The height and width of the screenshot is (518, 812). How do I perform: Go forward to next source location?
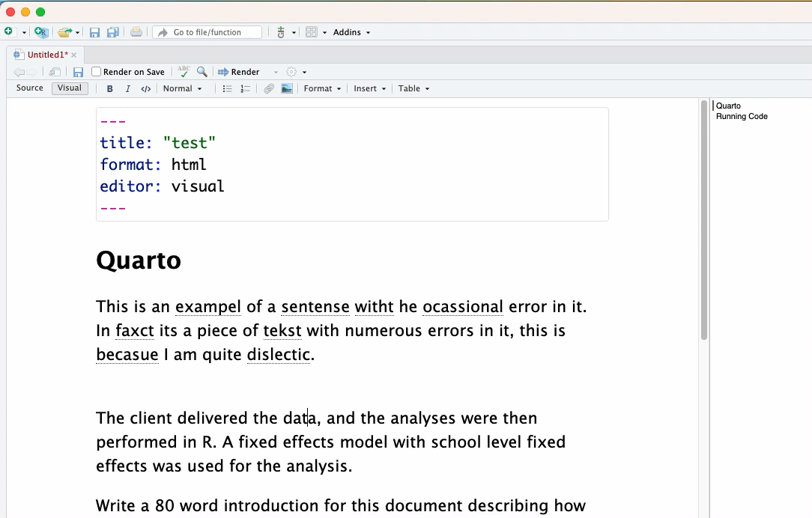click(x=32, y=72)
